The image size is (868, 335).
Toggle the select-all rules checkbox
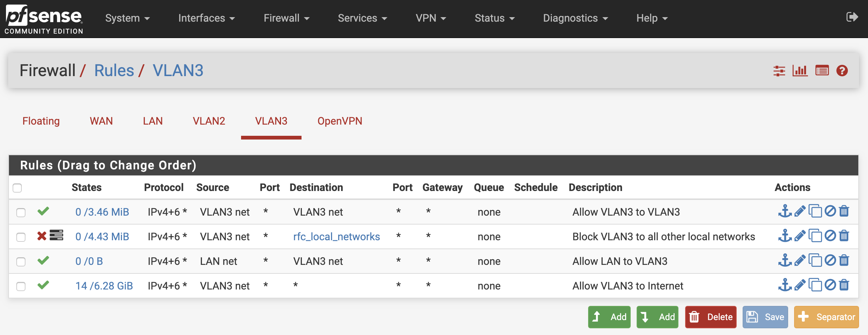tap(17, 188)
